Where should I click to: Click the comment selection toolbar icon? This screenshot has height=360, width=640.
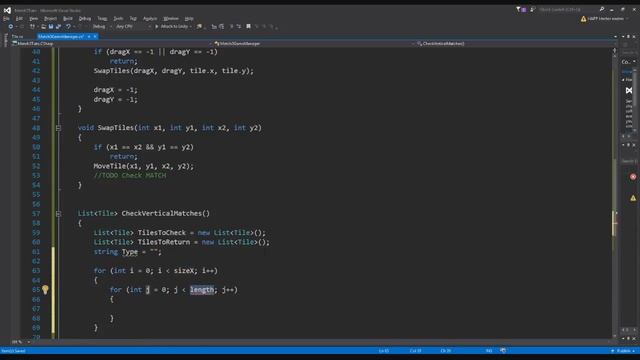[231, 27]
